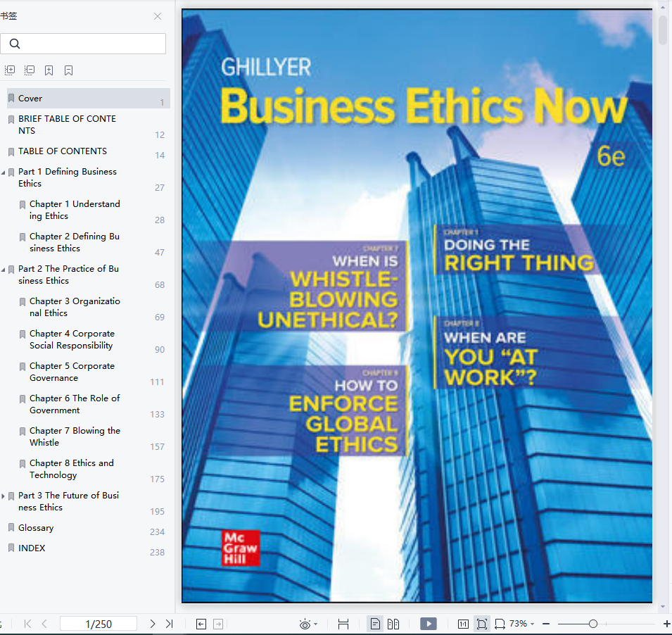Image resolution: width=672 pixels, height=635 pixels.
Task: Start slideshow play mode
Action: tap(429, 624)
